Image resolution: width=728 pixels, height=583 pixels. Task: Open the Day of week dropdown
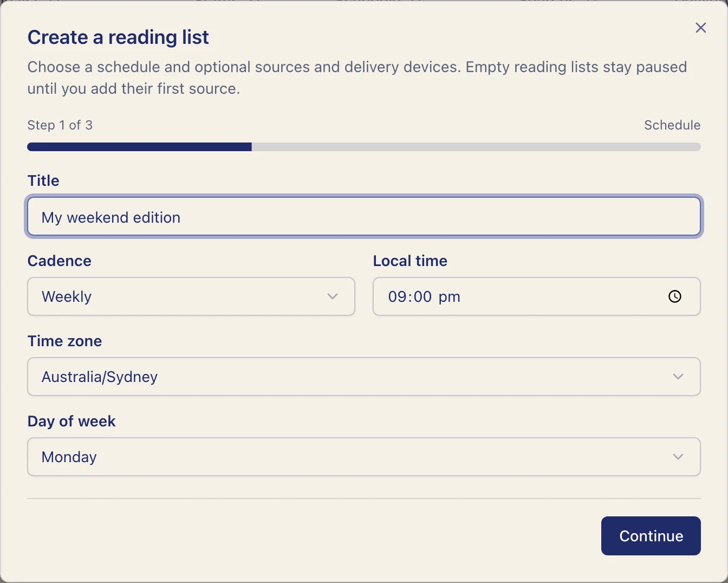(364, 457)
